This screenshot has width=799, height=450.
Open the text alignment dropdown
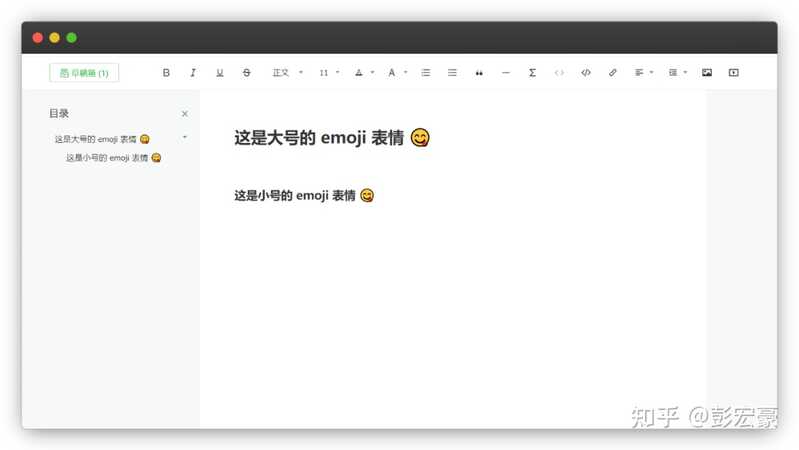[644, 73]
